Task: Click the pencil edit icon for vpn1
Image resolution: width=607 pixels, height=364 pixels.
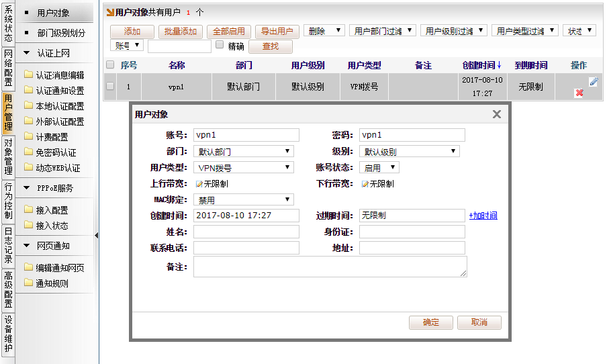Action: [593, 82]
